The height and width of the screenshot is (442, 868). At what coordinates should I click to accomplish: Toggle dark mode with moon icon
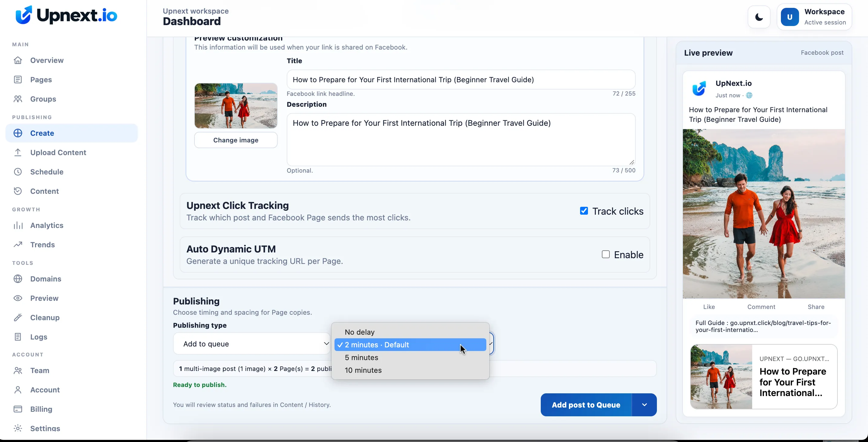(x=759, y=17)
